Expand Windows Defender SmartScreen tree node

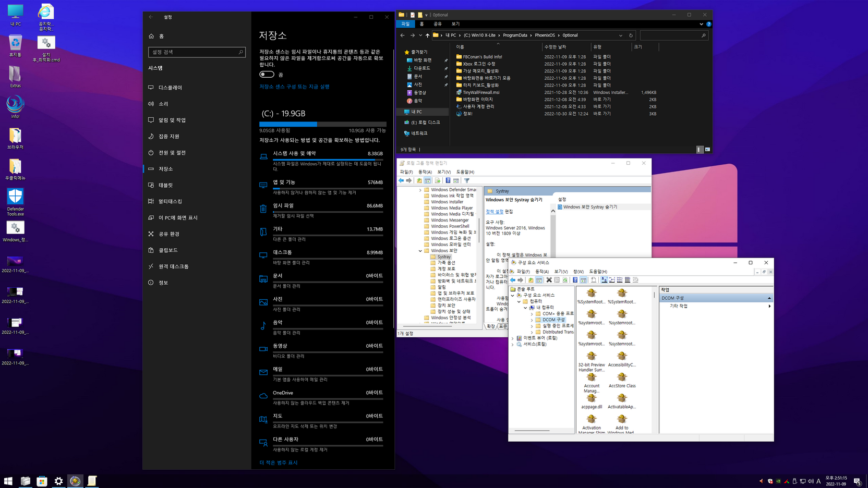coord(420,190)
